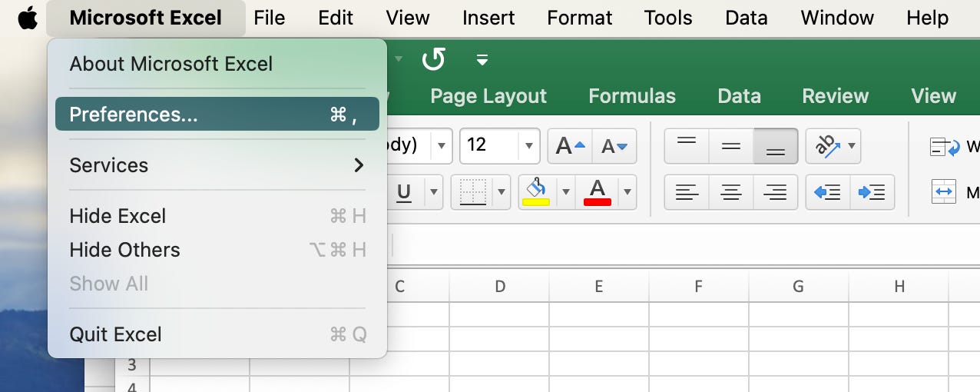Select column H header
The height and width of the screenshot is (392, 980).
(x=899, y=287)
